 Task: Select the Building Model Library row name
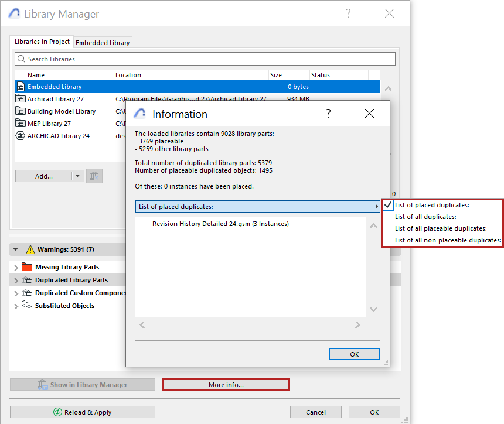pos(62,111)
